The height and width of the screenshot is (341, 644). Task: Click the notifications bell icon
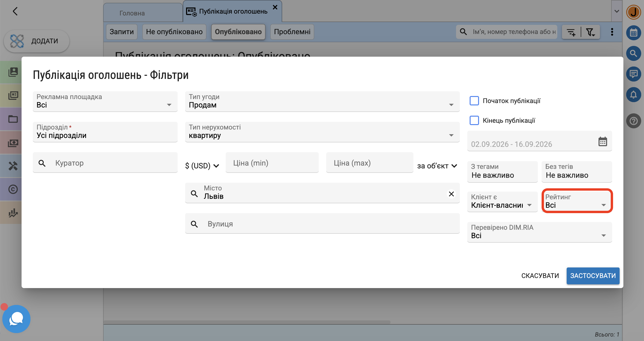pos(633,94)
